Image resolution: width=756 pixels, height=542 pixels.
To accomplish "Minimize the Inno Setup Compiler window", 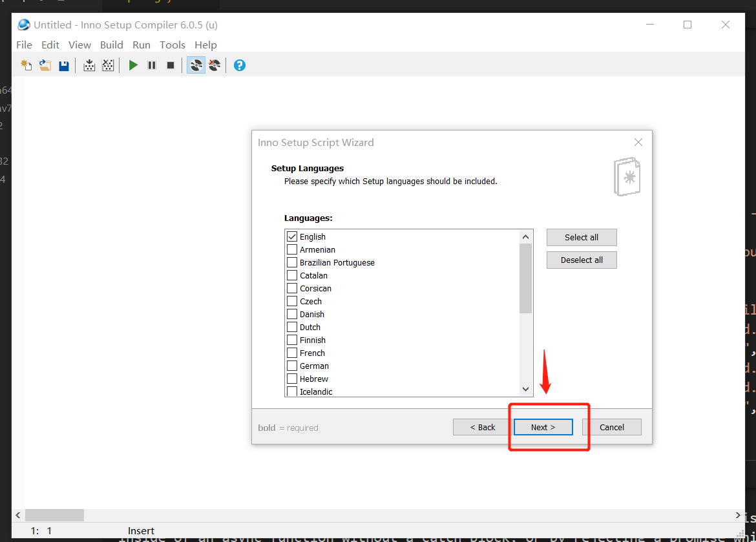I will click(650, 25).
